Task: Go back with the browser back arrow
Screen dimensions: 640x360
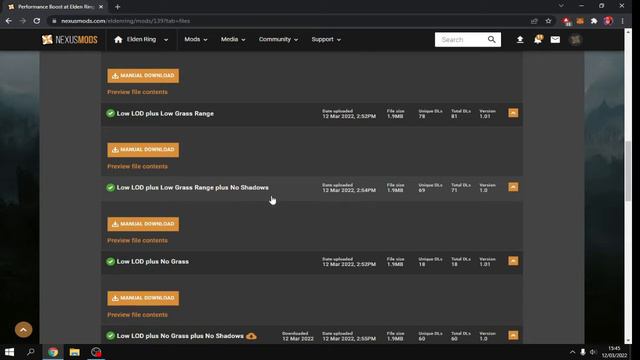Action: [9, 21]
